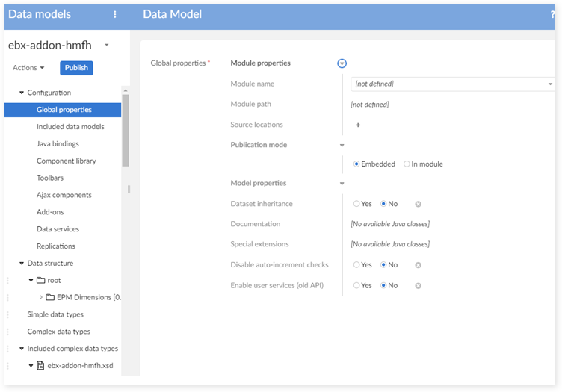Screen dimensions: 562x392
Task: Set Dataset inheritance to Yes
Action: (356, 204)
